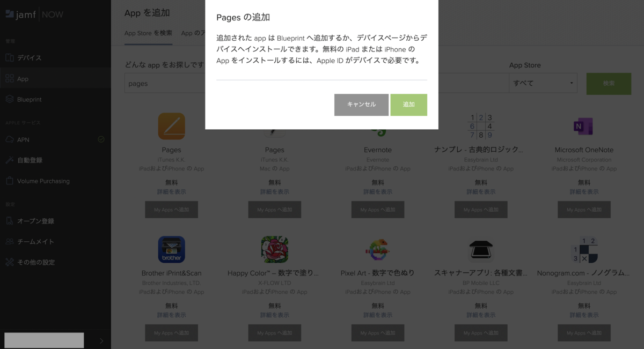
Task: Click the Brother iPrint&Scan app icon
Action: click(x=171, y=249)
